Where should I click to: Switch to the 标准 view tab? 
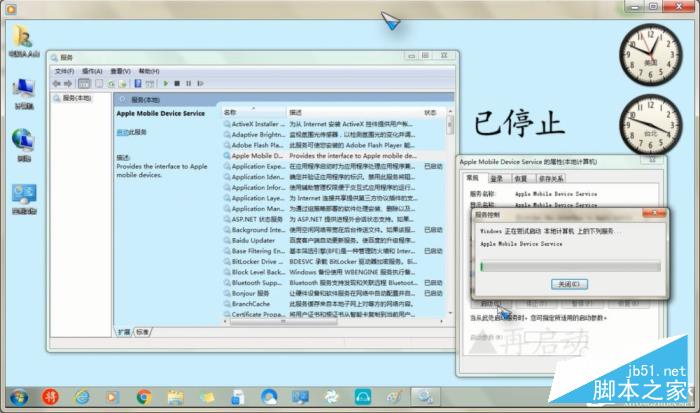142,332
